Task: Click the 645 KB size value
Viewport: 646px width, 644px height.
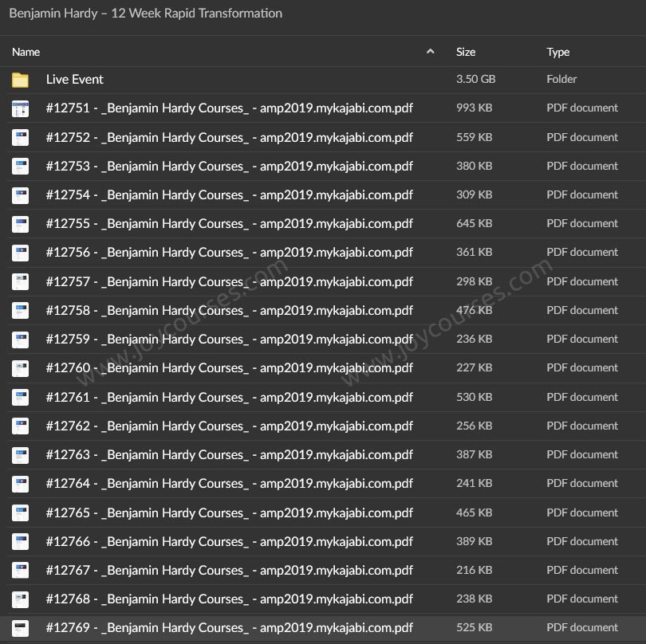Action: [475, 224]
